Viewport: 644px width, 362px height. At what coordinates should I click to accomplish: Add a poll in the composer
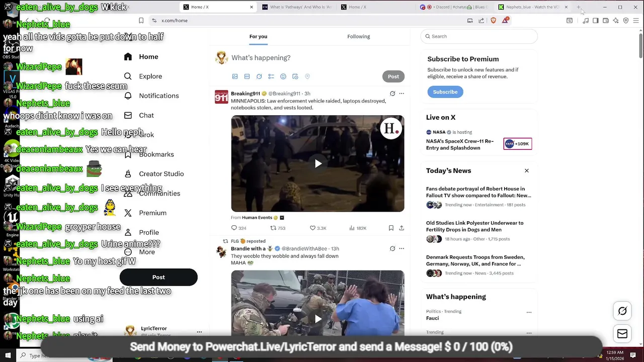coord(271,76)
